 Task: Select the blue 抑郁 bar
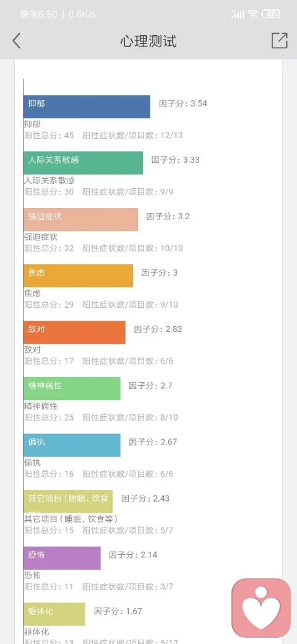(87, 107)
